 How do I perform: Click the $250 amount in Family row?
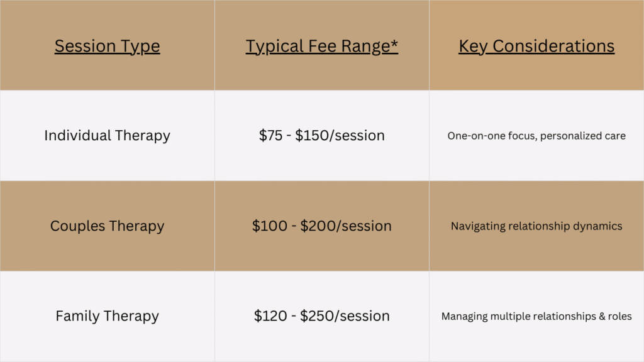click(316, 316)
